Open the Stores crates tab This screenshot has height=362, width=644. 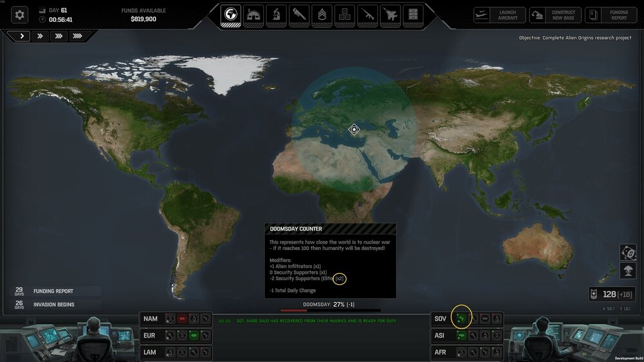(345, 15)
